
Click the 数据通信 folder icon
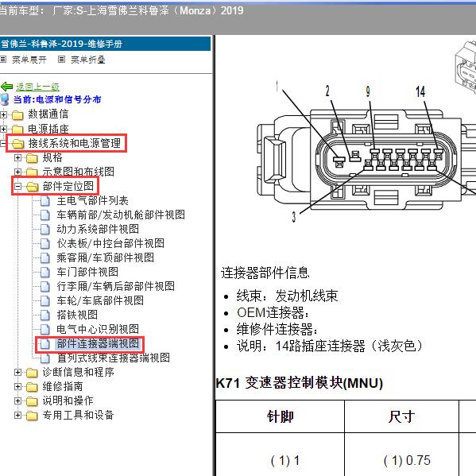[x=17, y=115]
